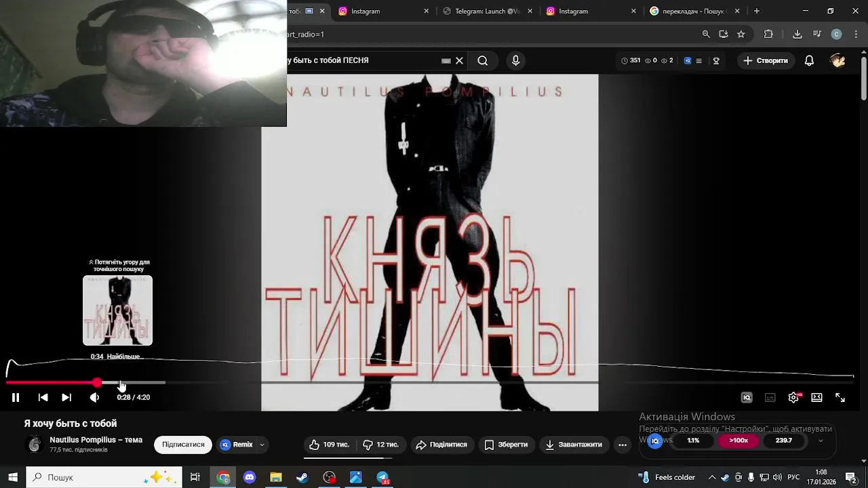Switch input language РУС in tray
Image resolution: width=868 pixels, height=488 pixels.
click(x=793, y=477)
